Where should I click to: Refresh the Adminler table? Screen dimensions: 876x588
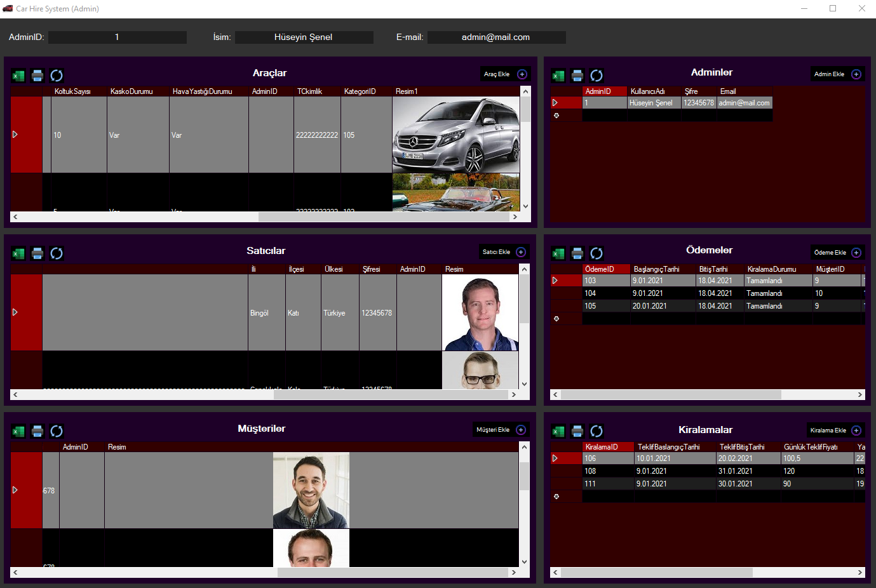pos(596,76)
